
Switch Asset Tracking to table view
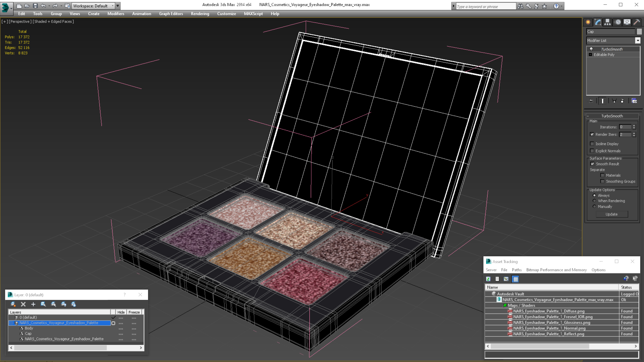click(515, 279)
